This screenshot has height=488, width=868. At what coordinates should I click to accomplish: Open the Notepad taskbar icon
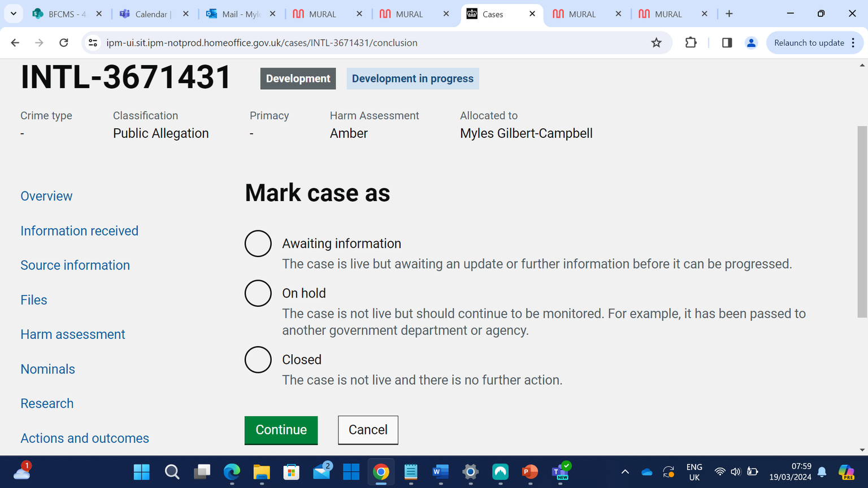click(x=411, y=472)
